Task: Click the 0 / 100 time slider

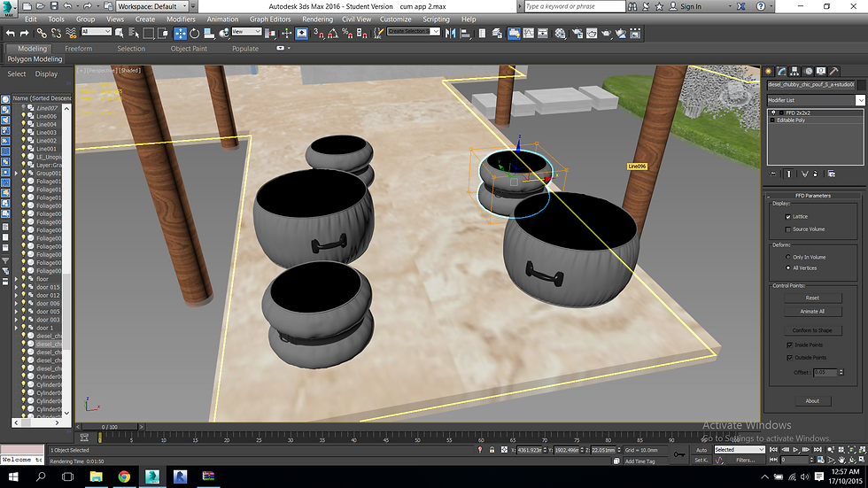Action: (110, 427)
